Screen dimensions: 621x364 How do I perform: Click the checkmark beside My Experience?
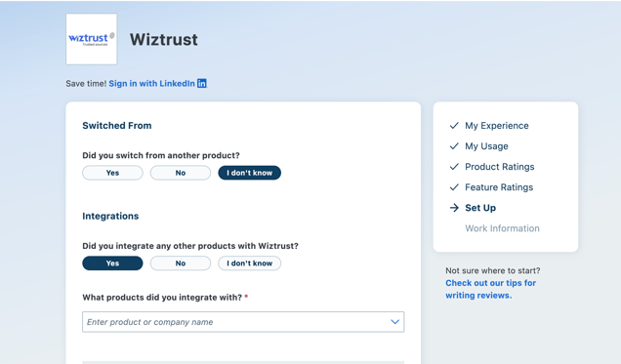point(454,126)
